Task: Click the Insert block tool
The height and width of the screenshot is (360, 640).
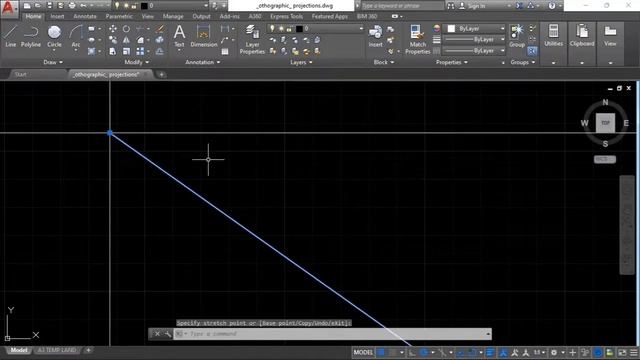Action: click(375, 36)
